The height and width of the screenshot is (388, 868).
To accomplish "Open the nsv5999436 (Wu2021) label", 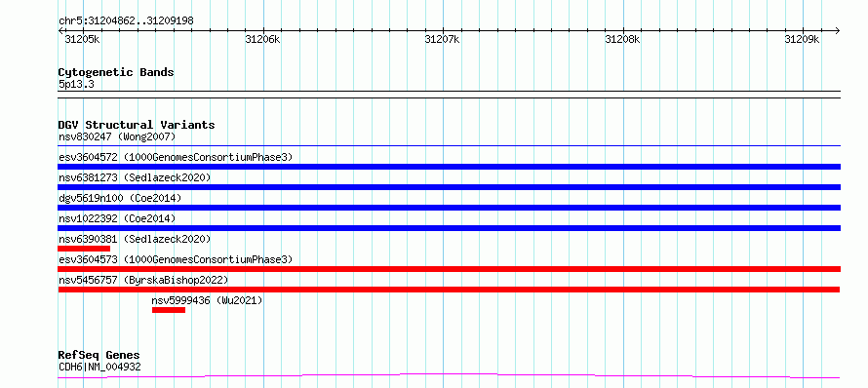I will [207, 300].
